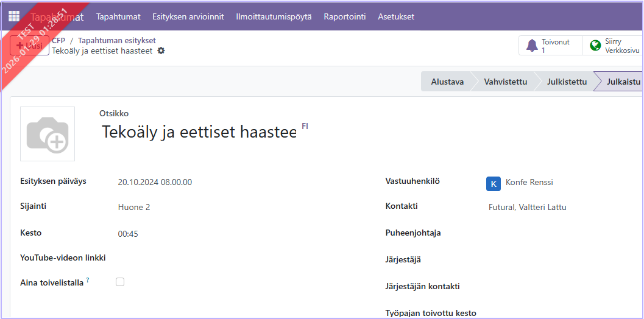Viewport: 644px width, 319px height.
Task: Go to the CFP breadcrumb link
Action: point(58,41)
